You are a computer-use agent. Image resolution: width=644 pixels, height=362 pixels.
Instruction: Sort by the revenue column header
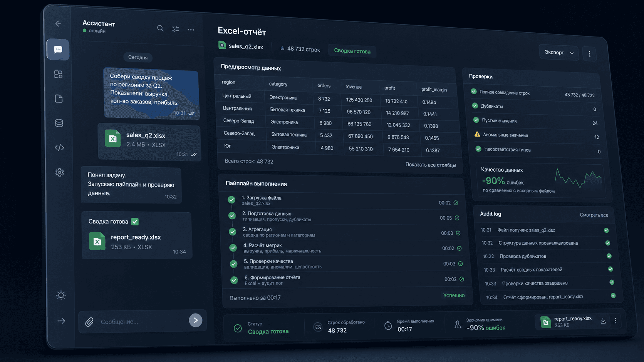pyautogui.click(x=354, y=87)
